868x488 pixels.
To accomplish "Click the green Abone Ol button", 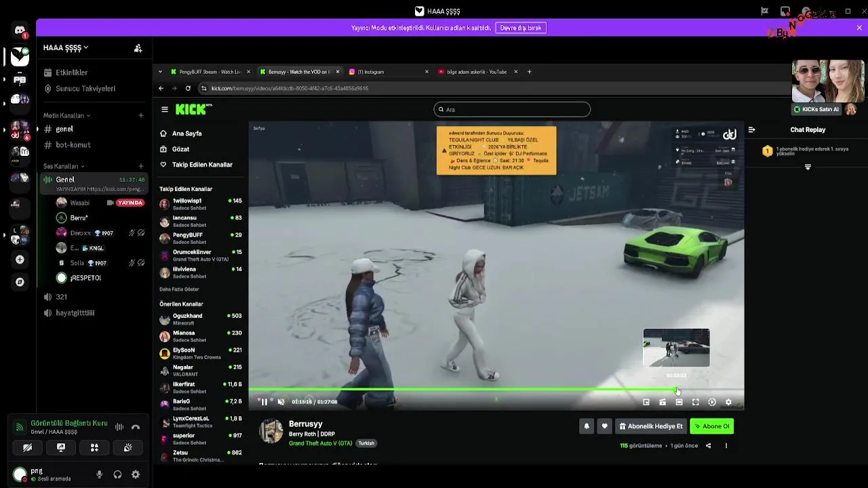I will tap(712, 426).
